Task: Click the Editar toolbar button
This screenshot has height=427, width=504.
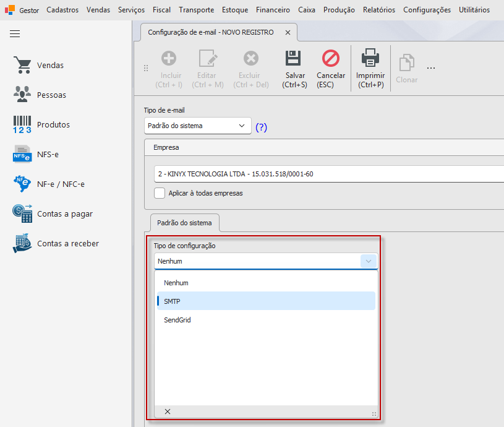Action: (x=208, y=69)
